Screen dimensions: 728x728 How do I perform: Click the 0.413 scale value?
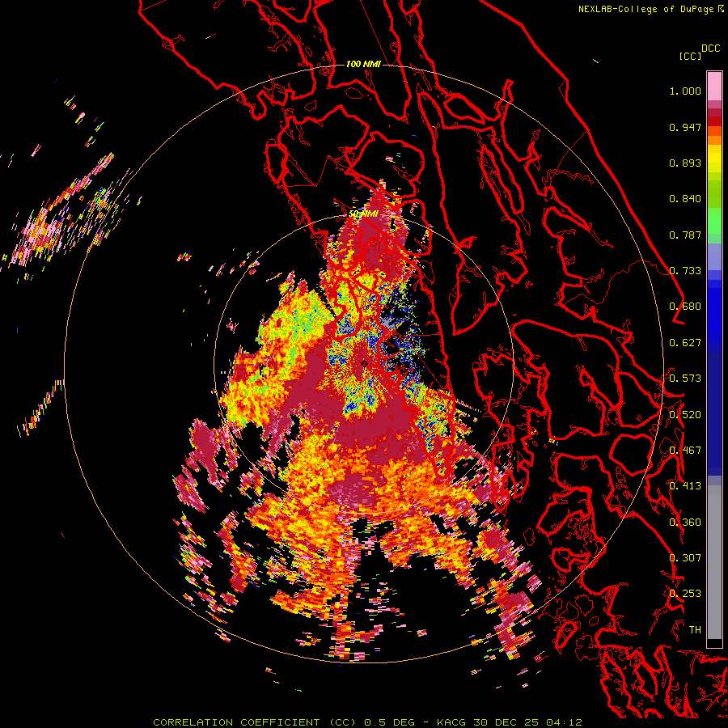(685, 486)
